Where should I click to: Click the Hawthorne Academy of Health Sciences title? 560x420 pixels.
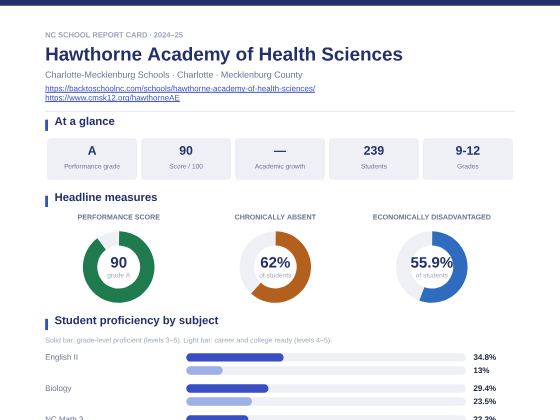pyautogui.click(x=224, y=54)
